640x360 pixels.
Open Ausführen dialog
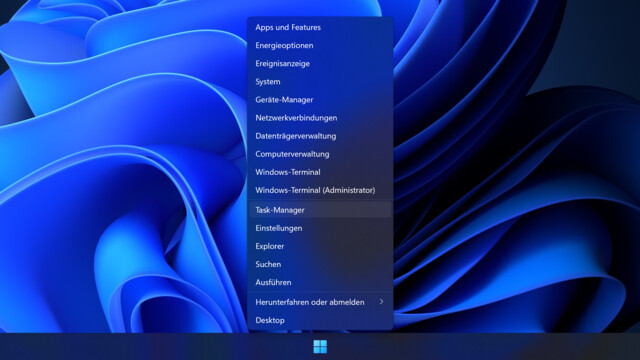click(320, 282)
